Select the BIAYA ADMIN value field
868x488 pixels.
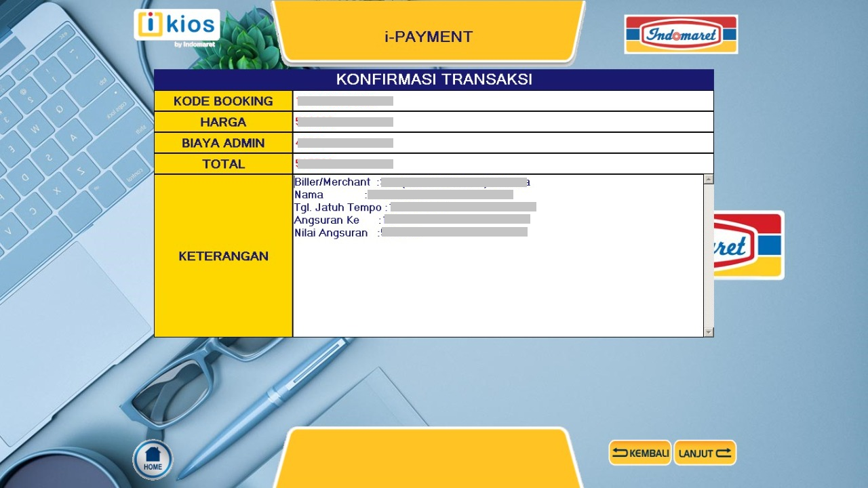tap(503, 143)
